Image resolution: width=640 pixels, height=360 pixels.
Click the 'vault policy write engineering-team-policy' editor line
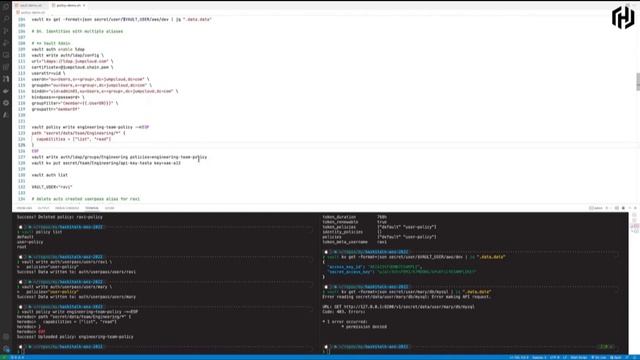click(90, 127)
